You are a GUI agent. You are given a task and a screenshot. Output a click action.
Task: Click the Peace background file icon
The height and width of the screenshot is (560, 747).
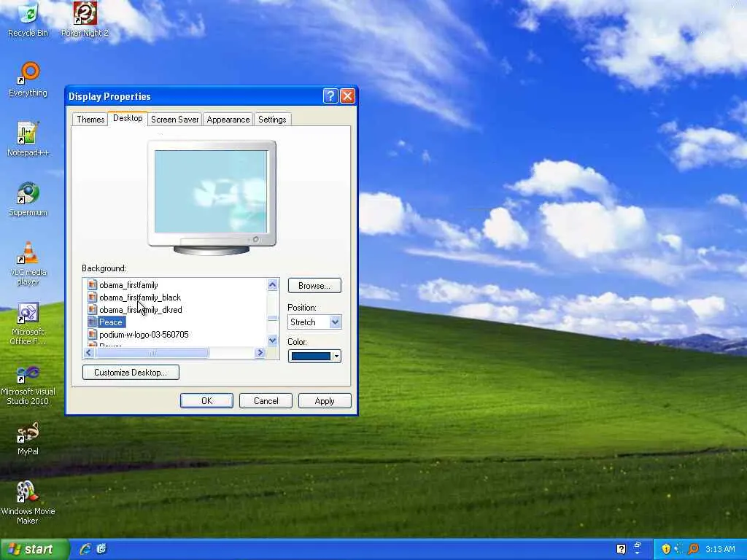point(93,322)
